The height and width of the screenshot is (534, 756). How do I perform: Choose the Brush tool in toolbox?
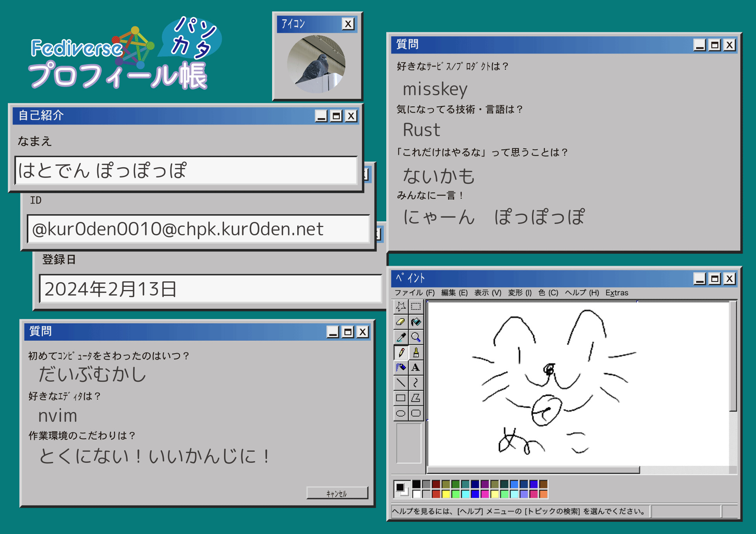(x=416, y=352)
